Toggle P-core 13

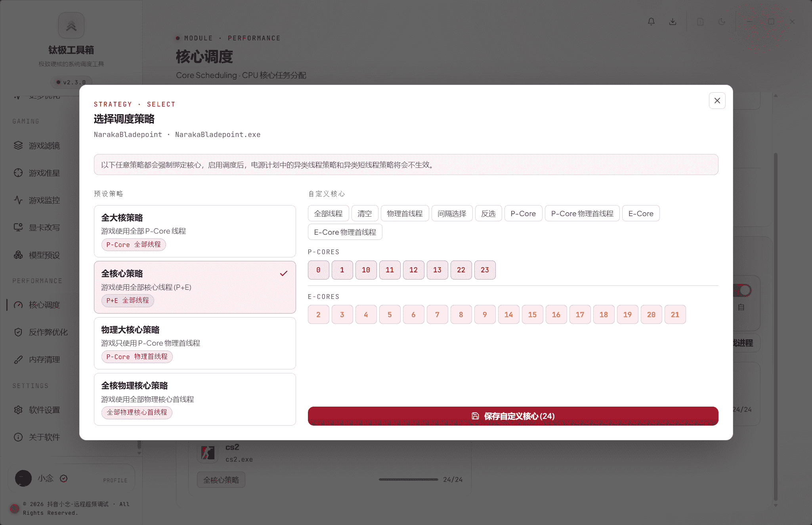[437, 270]
